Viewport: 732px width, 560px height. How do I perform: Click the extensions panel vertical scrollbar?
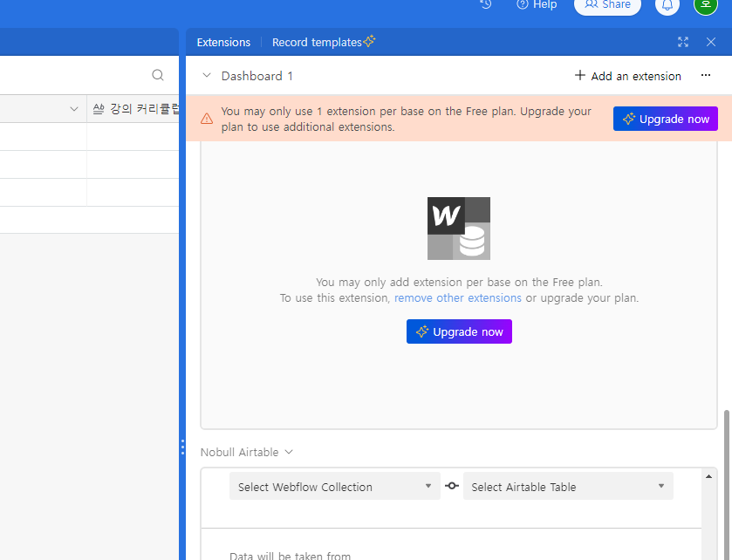point(727,484)
